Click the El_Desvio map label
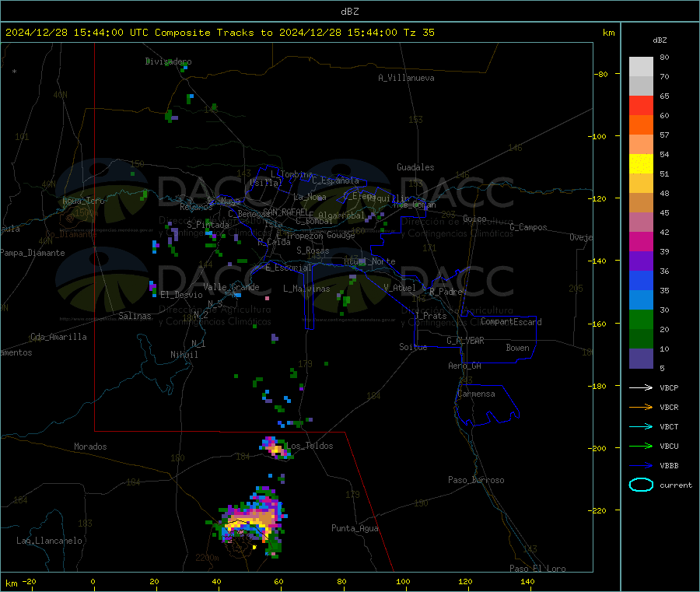 tap(181, 295)
